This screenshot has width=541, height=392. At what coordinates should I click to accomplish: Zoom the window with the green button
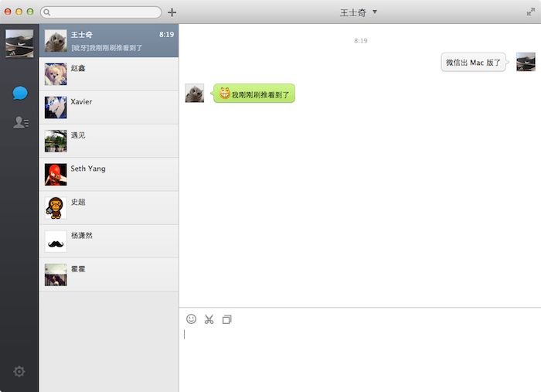point(30,12)
